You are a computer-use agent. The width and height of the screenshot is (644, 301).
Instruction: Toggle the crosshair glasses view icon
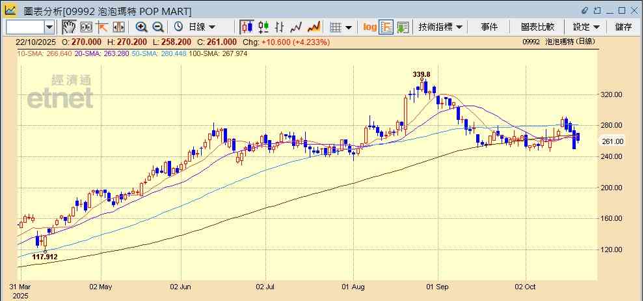point(86,27)
